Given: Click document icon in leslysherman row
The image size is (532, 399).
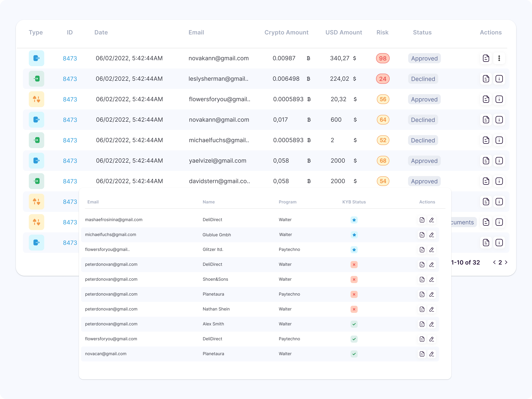Looking at the screenshot, I should tap(486, 79).
